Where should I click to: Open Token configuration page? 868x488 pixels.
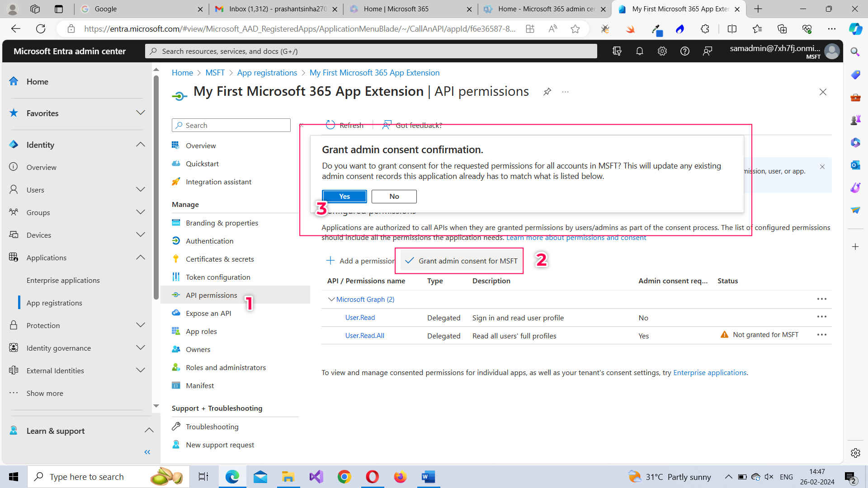[x=218, y=277]
